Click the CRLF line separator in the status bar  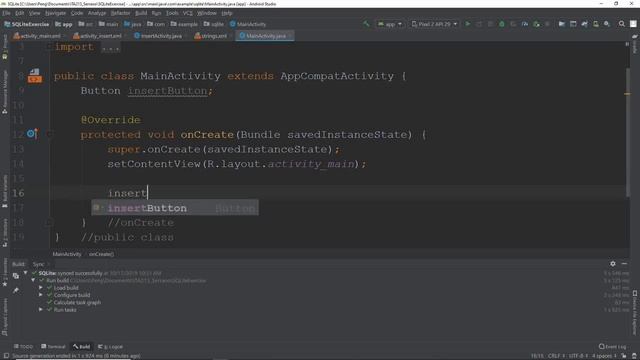(x=556, y=356)
